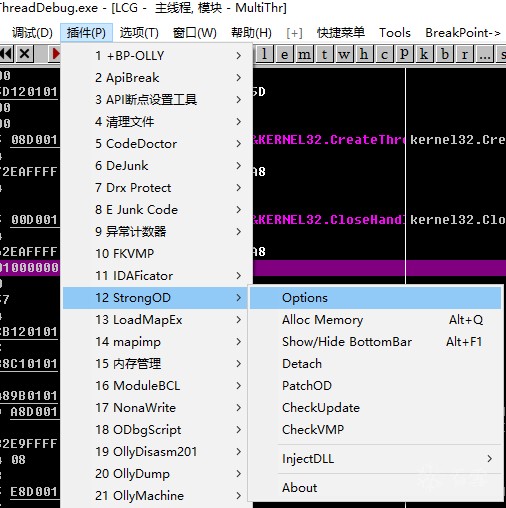Expand the API断点设置工具 submenu
This screenshot has width=506, height=508.
pyautogui.click(x=155, y=99)
